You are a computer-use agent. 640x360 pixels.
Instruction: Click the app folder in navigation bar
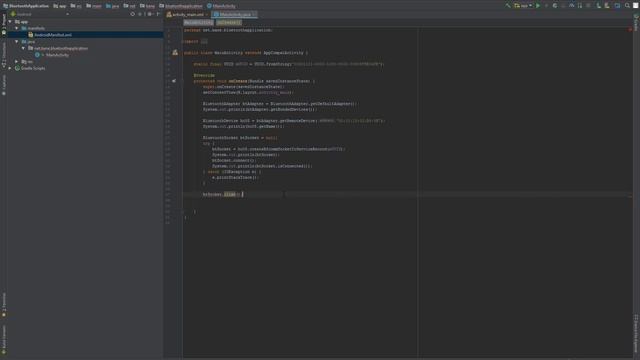coord(60,6)
